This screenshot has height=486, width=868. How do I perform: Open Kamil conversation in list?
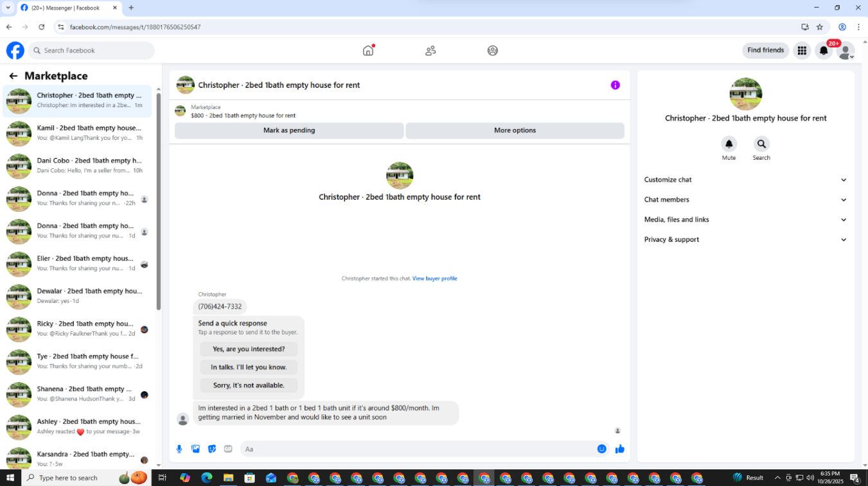pyautogui.click(x=78, y=134)
